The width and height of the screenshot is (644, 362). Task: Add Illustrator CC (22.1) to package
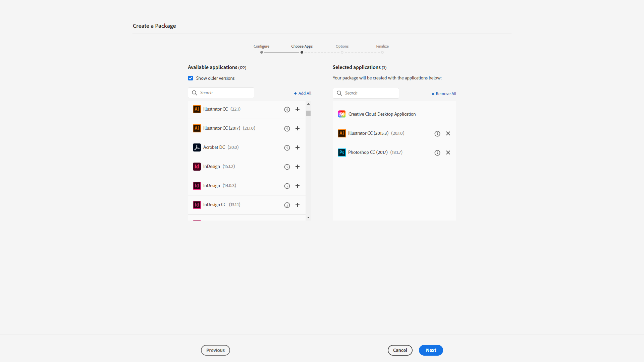click(298, 109)
